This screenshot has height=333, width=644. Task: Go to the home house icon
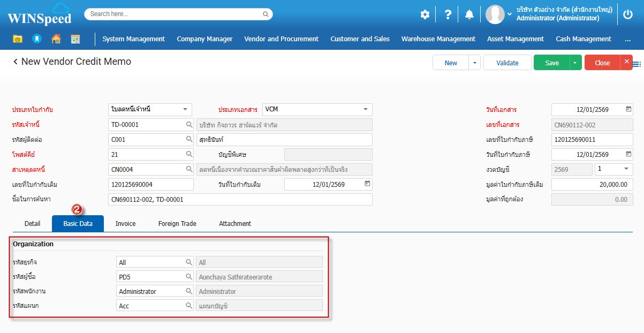pyautogui.click(x=56, y=39)
